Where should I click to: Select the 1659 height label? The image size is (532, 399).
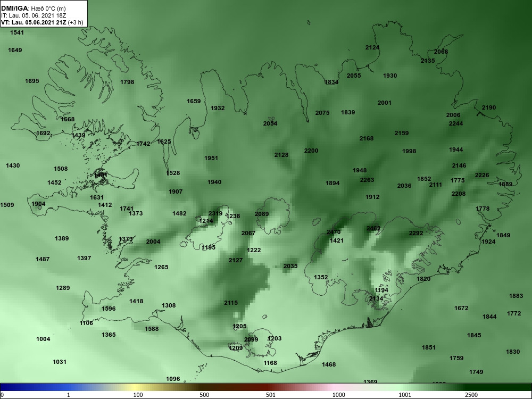pyautogui.click(x=194, y=101)
